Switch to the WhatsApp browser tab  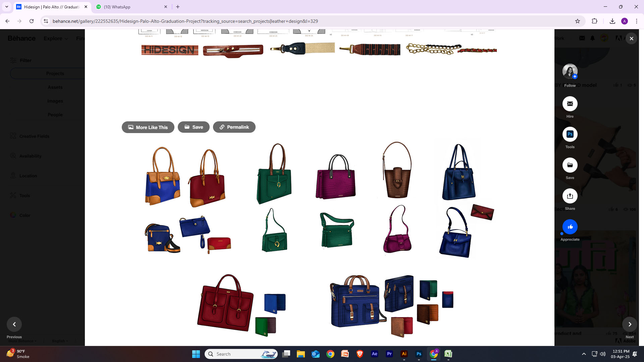pyautogui.click(x=131, y=7)
